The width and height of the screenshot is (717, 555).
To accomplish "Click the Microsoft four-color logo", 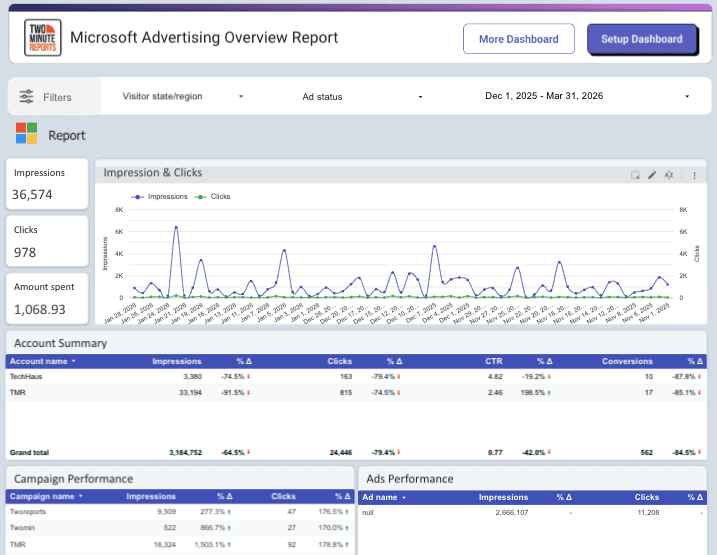I will [27, 133].
